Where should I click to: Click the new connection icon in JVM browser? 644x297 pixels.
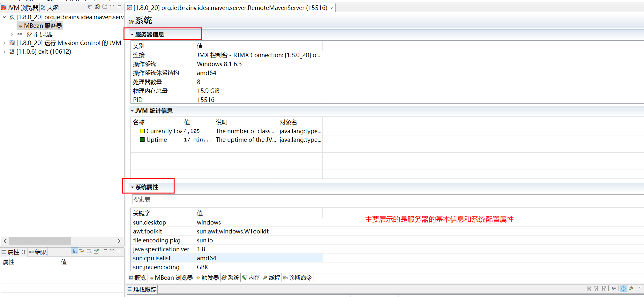pos(97,7)
